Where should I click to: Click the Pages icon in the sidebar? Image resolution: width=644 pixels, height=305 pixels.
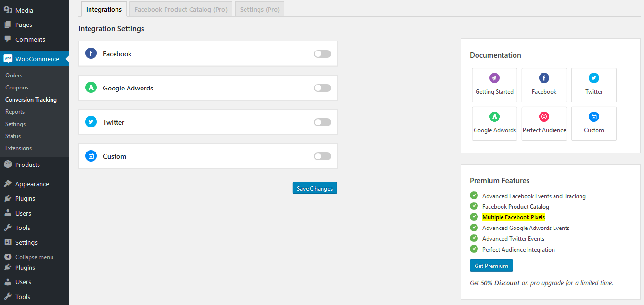coord(8,25)
